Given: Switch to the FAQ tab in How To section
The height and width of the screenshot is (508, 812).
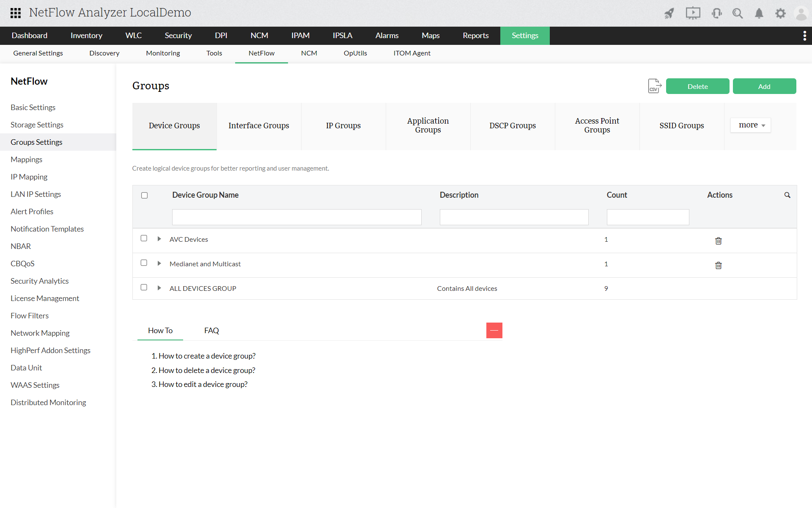Looking at the screenshot, I should point(211,330).
